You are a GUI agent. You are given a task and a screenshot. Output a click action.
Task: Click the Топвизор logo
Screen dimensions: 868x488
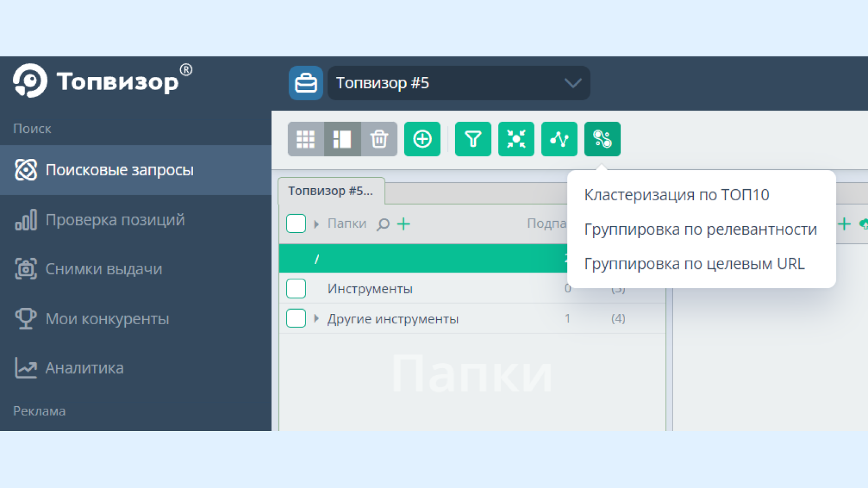tap(103, 81)
